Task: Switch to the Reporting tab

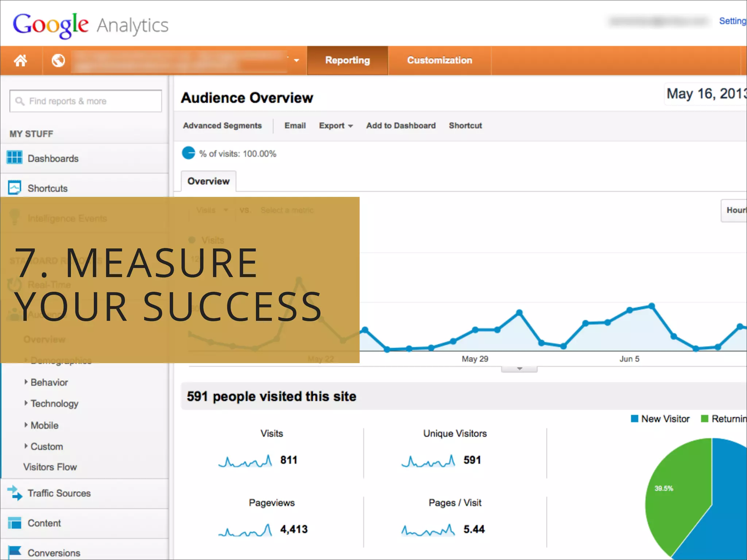Action: (347, 60)
